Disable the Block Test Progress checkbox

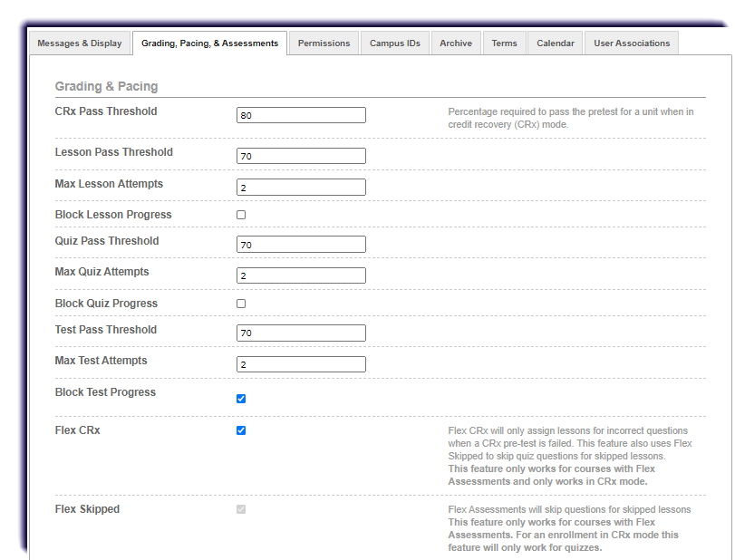[x=240, y=398]
